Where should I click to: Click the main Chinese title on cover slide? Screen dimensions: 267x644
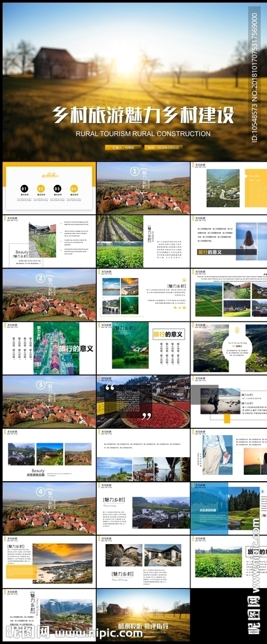point(143,116)
